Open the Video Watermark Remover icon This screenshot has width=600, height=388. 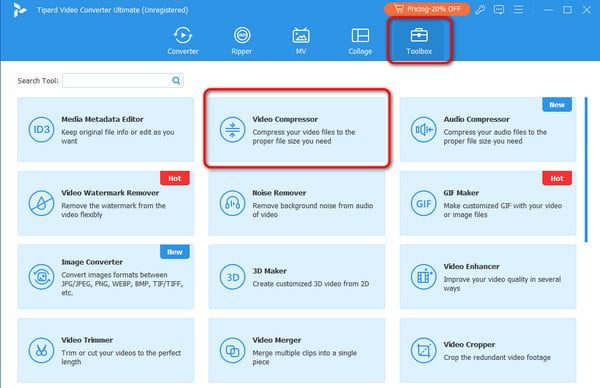pos(41,203)
